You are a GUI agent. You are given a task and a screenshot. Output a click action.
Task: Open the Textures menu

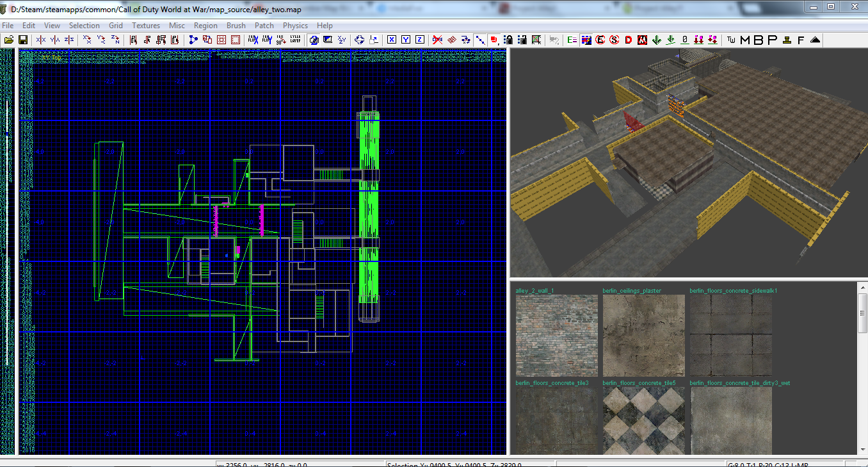coord(146,26)
